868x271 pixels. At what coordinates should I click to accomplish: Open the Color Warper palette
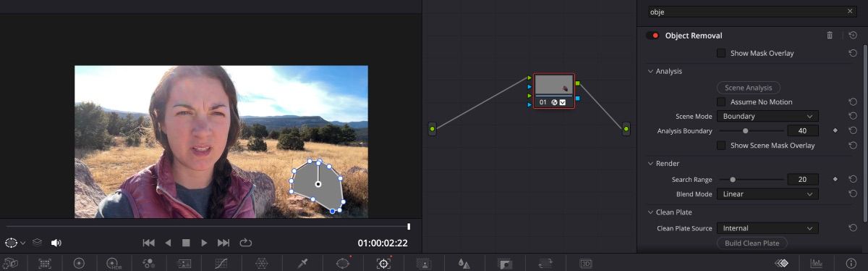[x=263, y=264]
